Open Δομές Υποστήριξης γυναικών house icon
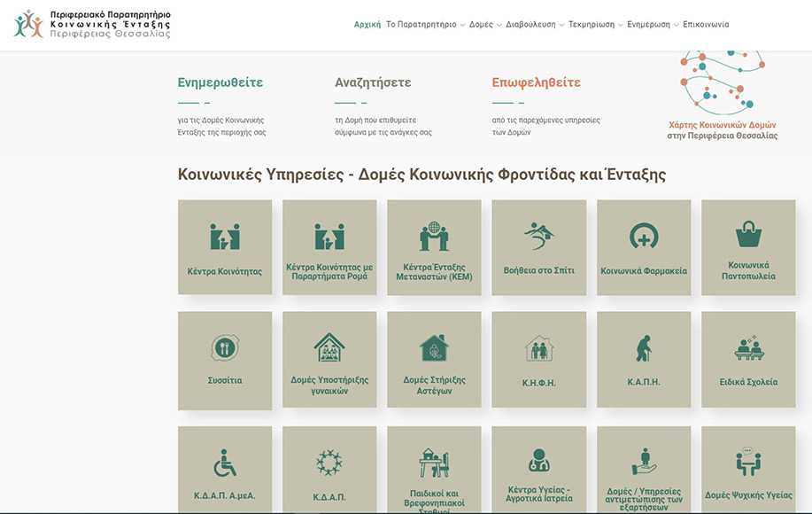Image resolution: width=812 pixels, height=514 pixels. click(x=329, y=347)
